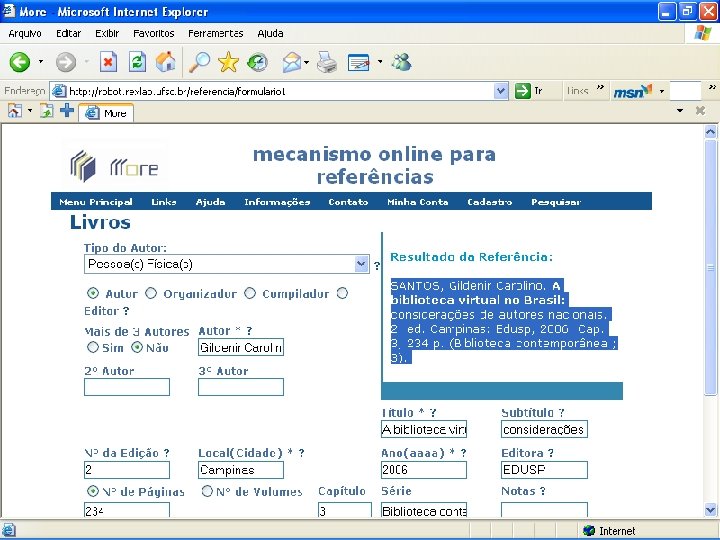Click the Editora input field

point(544,470)
